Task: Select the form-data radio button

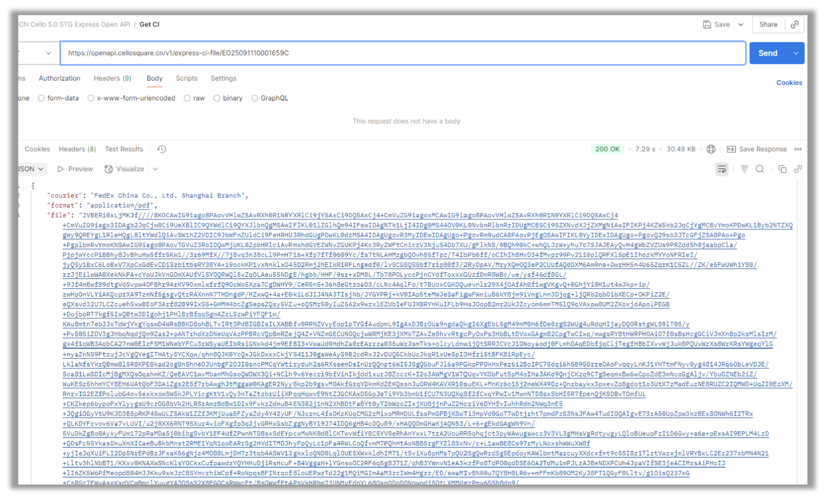Action: (42, 98)
